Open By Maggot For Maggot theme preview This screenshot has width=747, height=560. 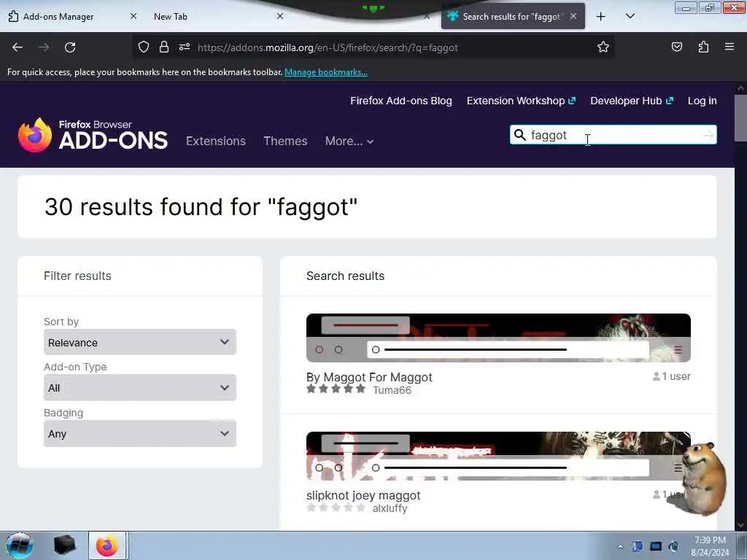coord(498,338)
